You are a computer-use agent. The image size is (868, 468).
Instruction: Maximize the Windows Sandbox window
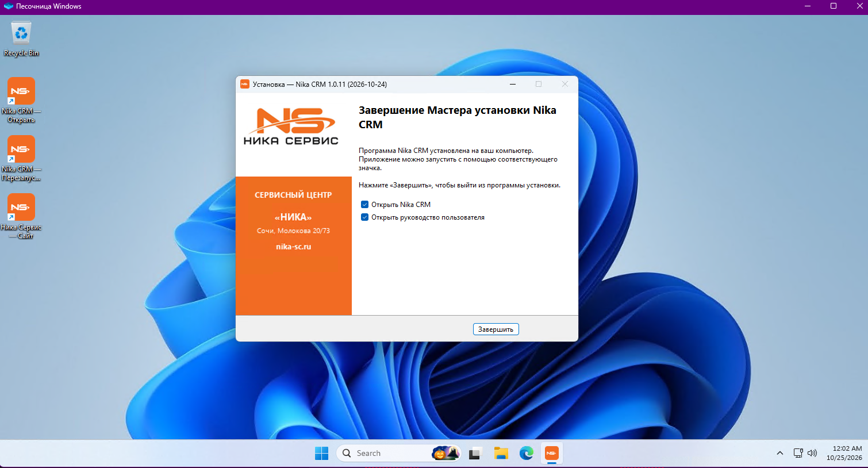[834, 6]
